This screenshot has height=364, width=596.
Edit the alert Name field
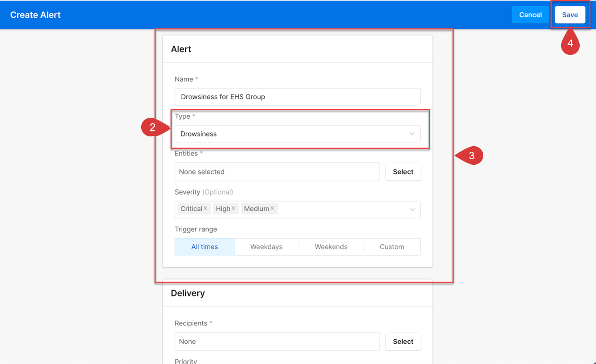point(297,97)
